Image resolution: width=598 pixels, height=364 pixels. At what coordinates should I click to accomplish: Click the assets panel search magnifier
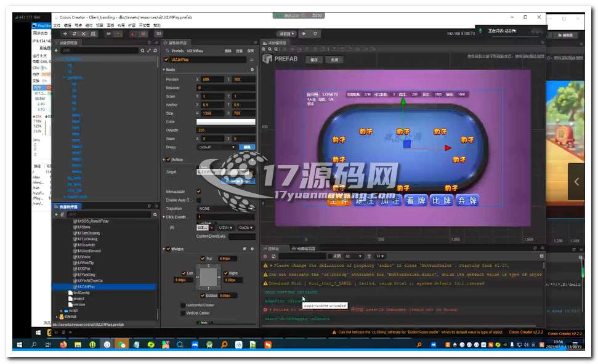[155, 215]
